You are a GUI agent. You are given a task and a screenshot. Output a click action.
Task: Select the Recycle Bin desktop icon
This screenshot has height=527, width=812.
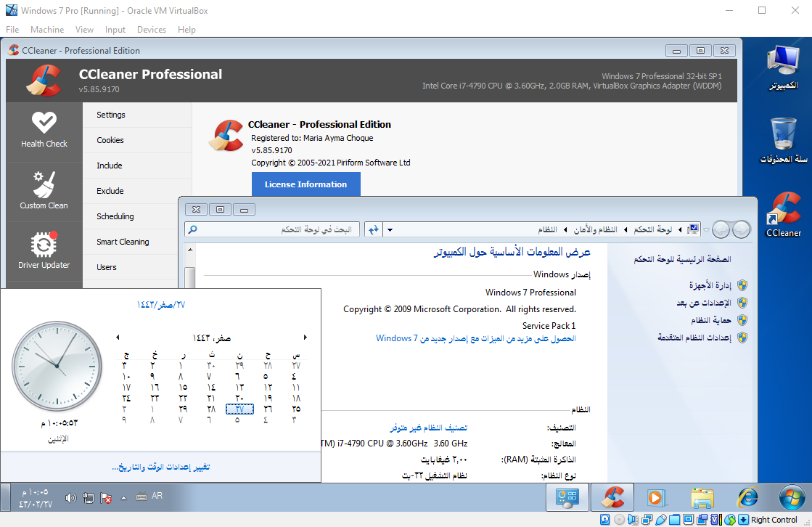coord(783,141)
